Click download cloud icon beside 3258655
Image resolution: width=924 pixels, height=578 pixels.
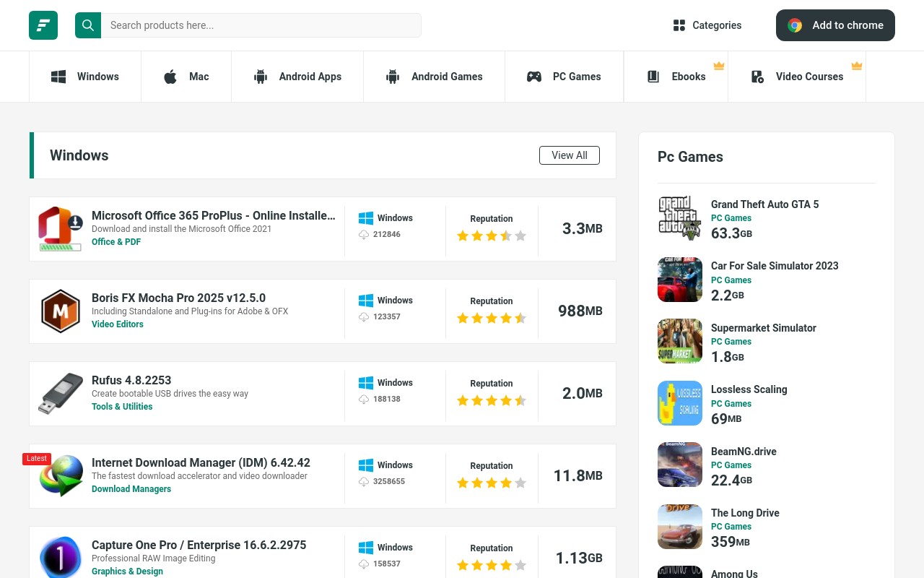(364, 482)
